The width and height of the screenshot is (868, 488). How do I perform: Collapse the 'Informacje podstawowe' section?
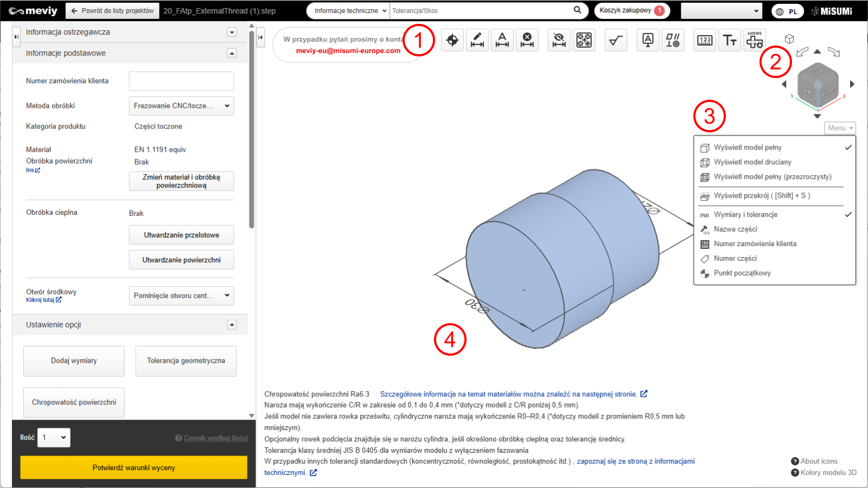(x=232, y=53)
